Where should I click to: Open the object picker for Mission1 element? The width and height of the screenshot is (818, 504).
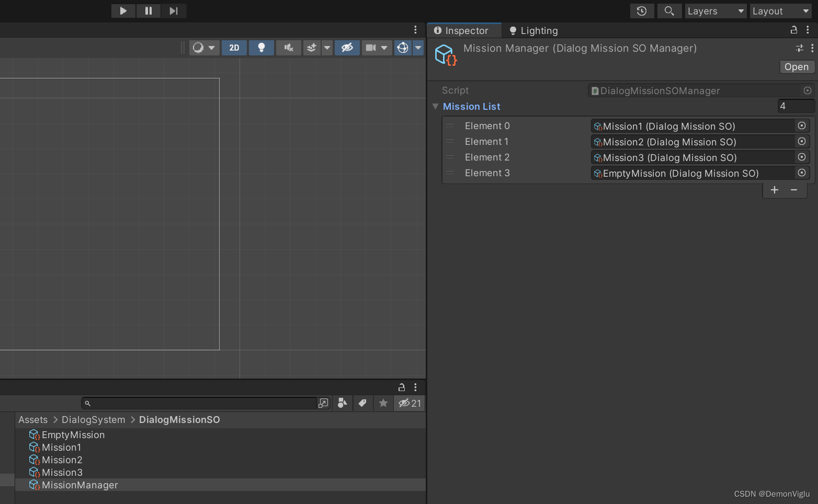pos(802,125)
